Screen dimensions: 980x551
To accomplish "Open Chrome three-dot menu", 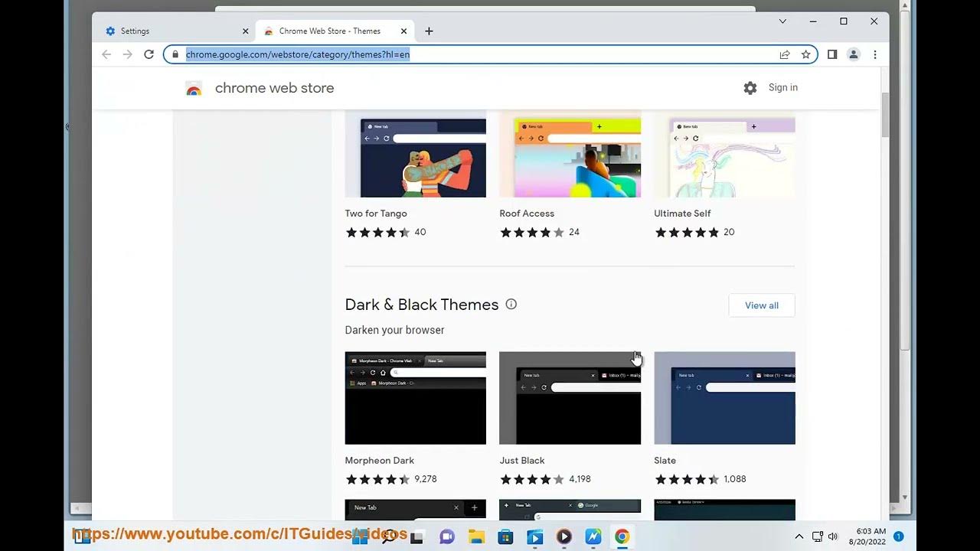I will pyautogui.click(x=875, y=54).
